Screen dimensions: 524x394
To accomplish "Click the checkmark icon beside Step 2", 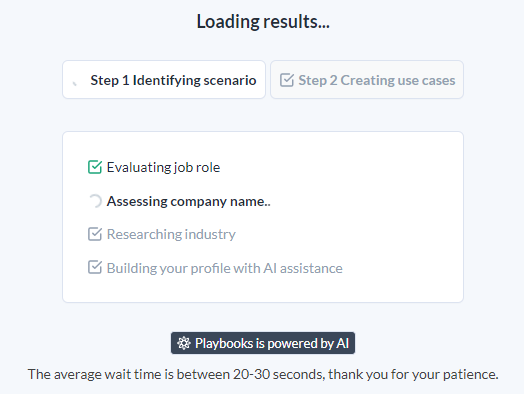I will 287,80.
